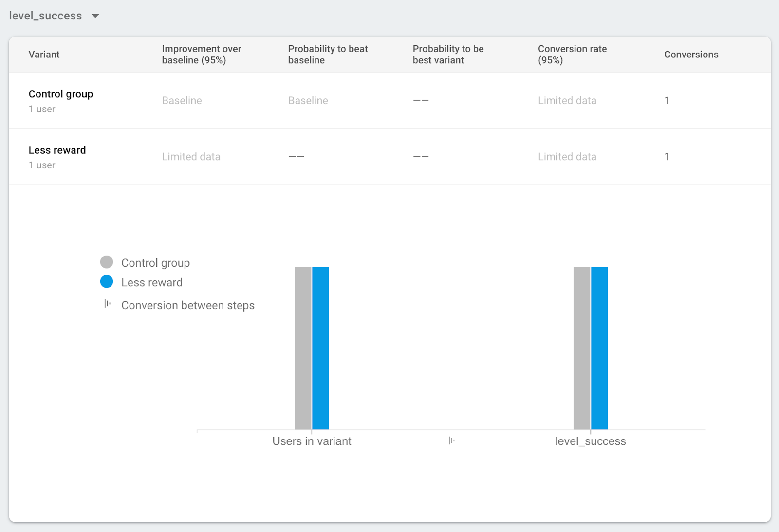The image size is (779, 532).
Task: Click the gray Control group legend circle
Action: (107, 262)
